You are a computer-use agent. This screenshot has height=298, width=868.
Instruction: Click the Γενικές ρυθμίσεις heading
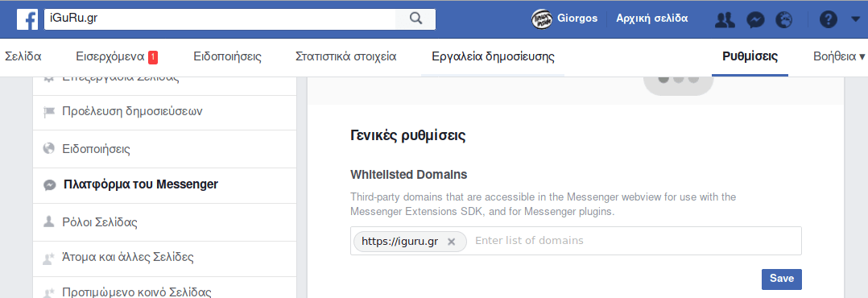408,135
